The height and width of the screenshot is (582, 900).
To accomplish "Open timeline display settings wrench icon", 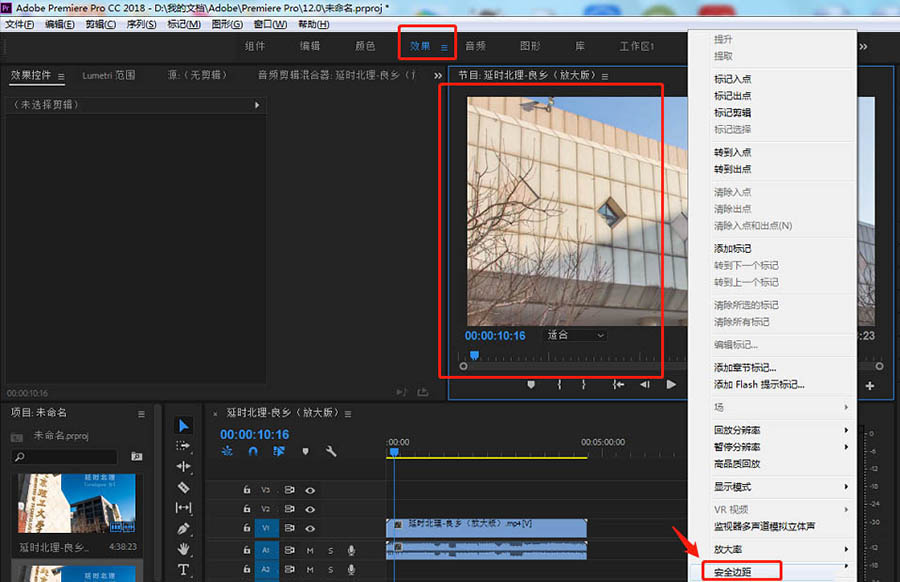I will [331, 451].
